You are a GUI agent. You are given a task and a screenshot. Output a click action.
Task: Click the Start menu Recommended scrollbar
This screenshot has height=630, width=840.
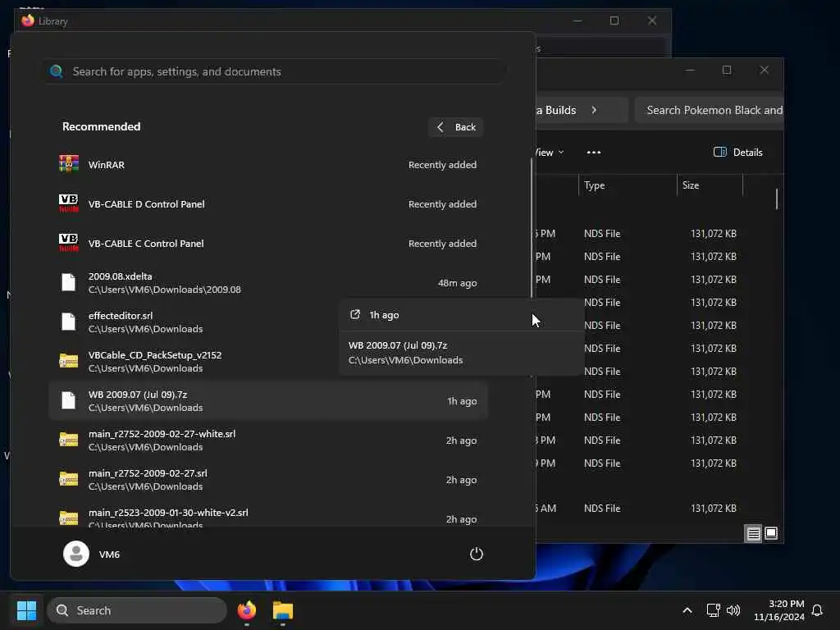pyautogui.click(x=532, y=228)
